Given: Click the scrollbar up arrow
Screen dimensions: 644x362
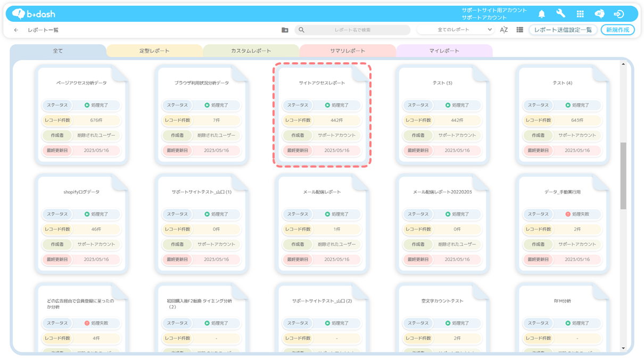Looking at the screenshot, I should (x=623, y=64).
